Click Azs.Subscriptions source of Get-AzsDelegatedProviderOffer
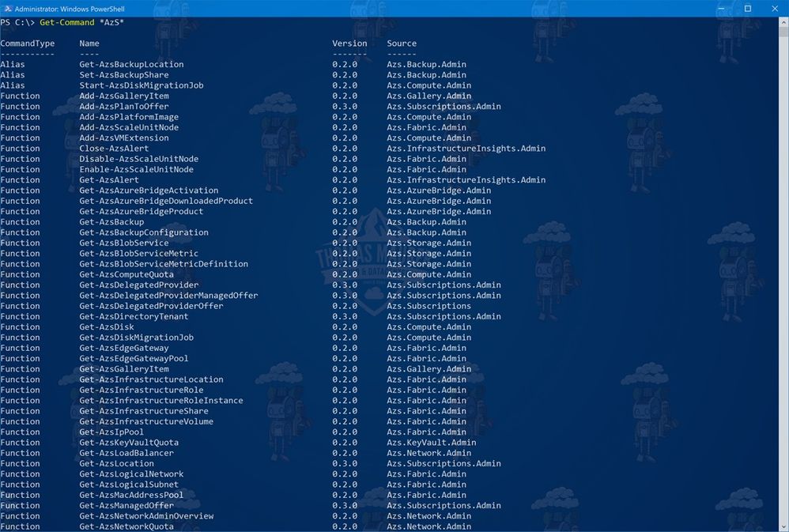Screen dimensions: 789x532 coord(428,306)
